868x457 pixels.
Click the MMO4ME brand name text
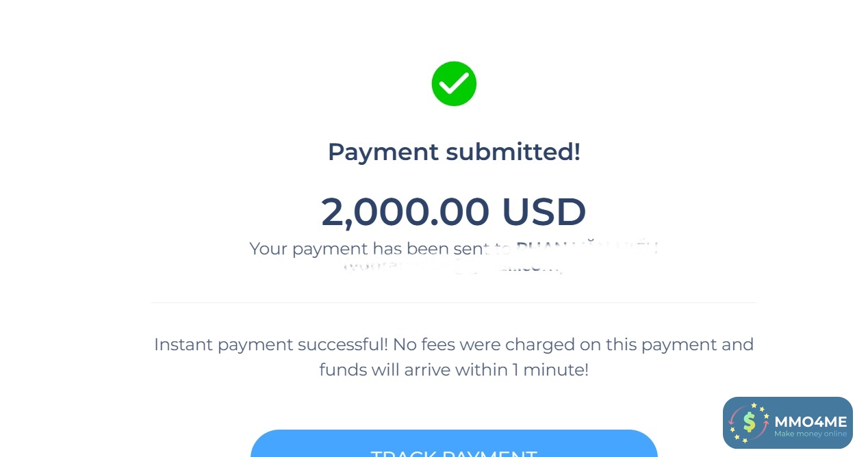click(810, 421)
